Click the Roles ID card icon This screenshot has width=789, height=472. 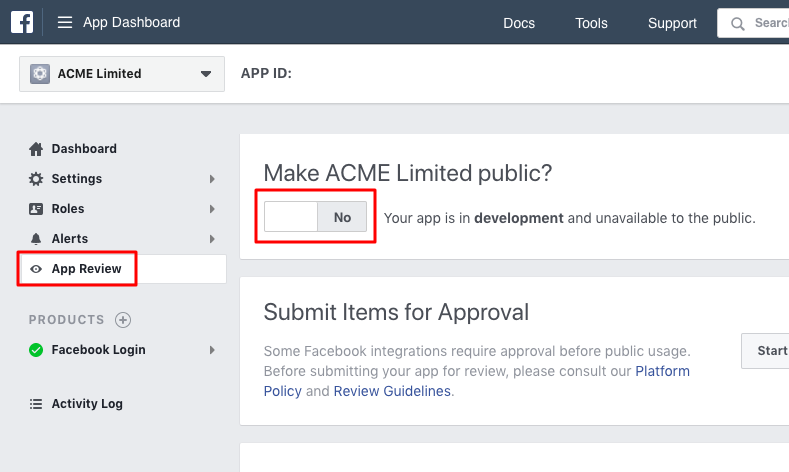pos(36,209)
